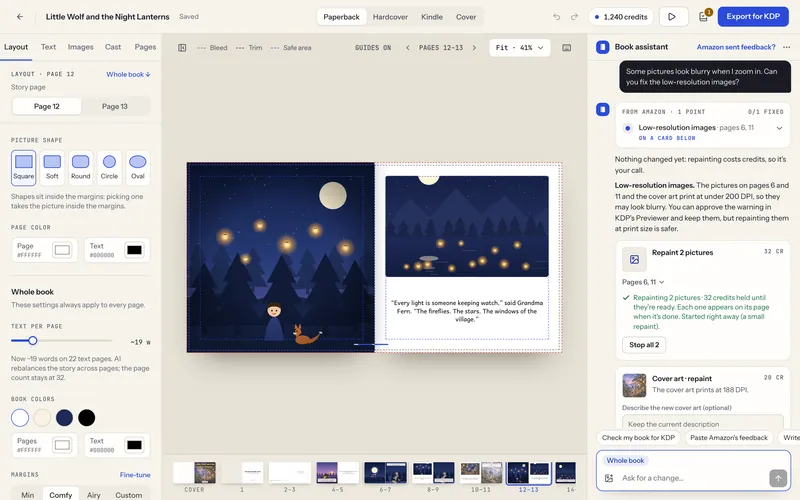Toggle the spread layout icon beside Bleed
The width and height of the screenshot is (800, 500).
point(182,47)
